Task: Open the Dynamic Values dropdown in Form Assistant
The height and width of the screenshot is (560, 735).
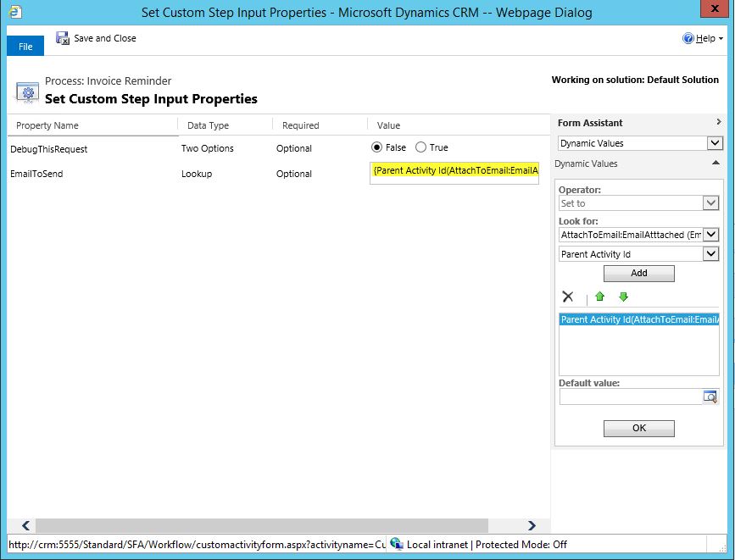Action: click(715, 142)
